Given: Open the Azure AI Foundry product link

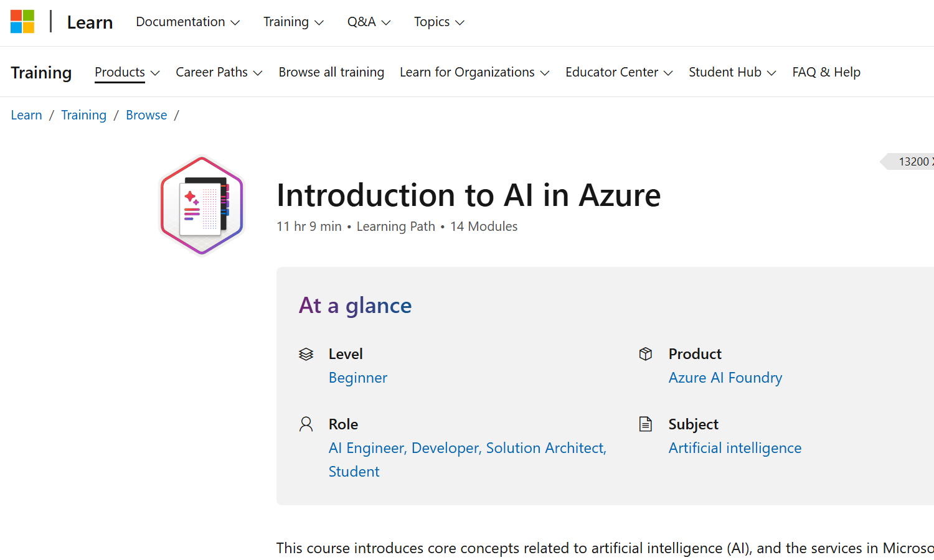Looking at the screenshot, I should pyautogui.click(x=725, y=378).
